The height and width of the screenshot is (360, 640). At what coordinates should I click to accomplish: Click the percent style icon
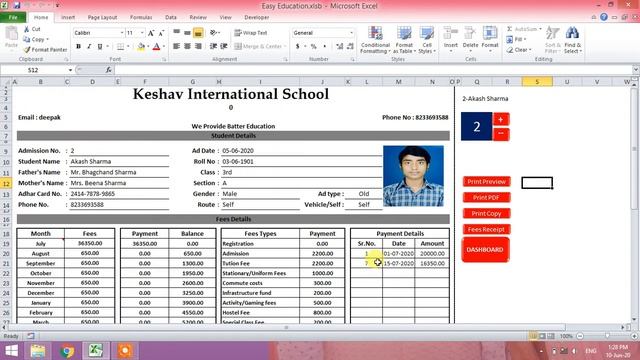tap(313, 47)
